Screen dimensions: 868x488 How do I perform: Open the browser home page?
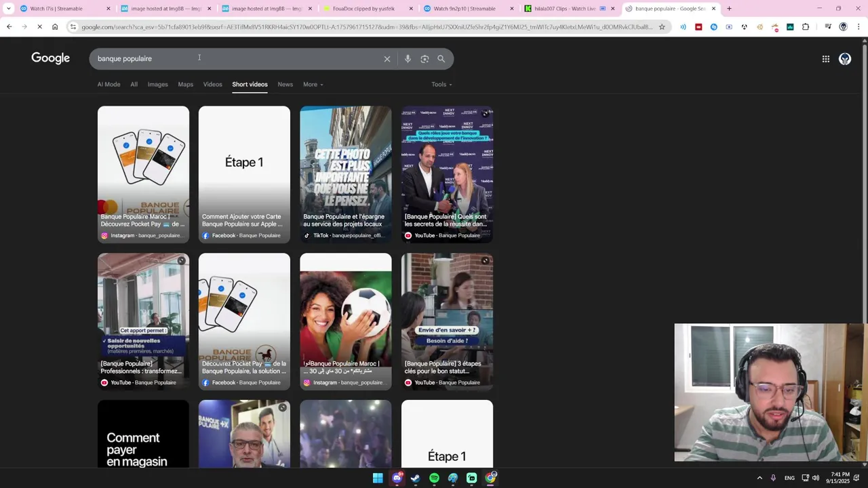pyautogui.click(x=55, y=27)
